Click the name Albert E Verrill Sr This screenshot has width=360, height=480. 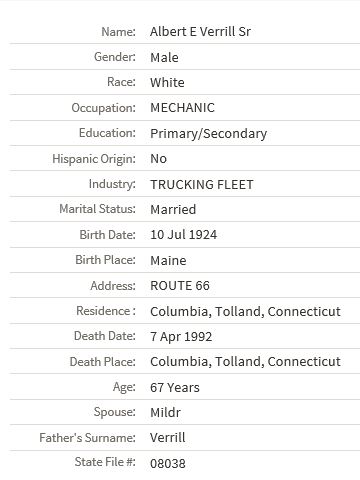(x=200, y=32)
